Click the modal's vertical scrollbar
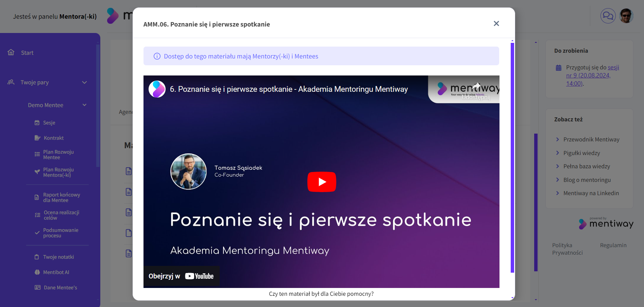 pos(512,156)
